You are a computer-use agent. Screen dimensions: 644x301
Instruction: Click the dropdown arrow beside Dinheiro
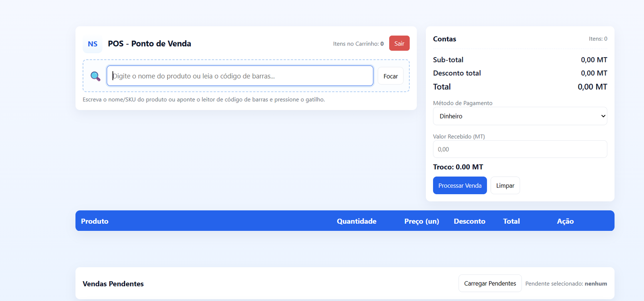[603, 116]
